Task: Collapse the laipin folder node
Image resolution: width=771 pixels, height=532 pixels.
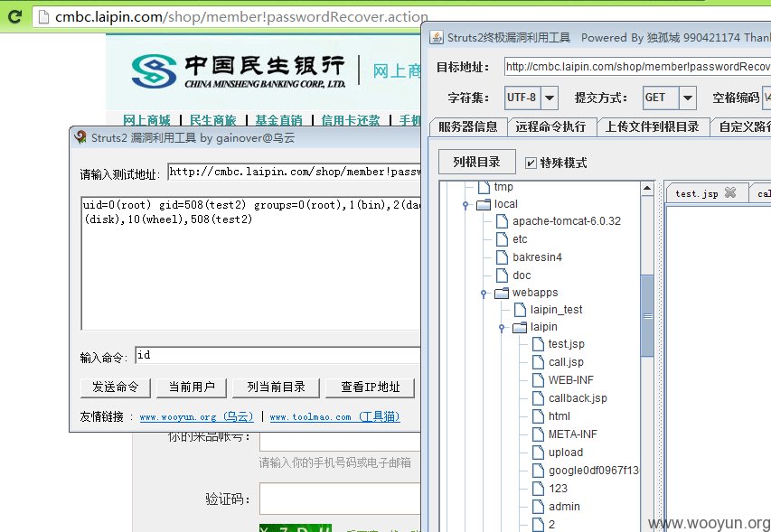Action: click(x=502, y=328)
